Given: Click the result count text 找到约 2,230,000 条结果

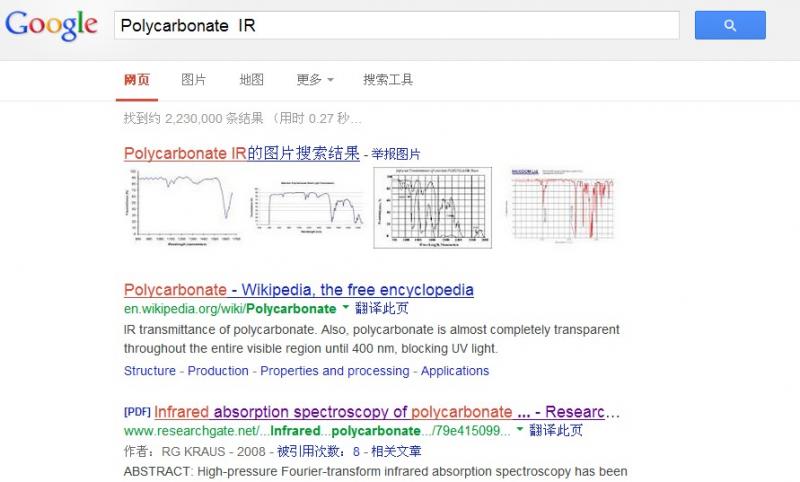Looking at the screenshot, I should [x=193, y=118].
